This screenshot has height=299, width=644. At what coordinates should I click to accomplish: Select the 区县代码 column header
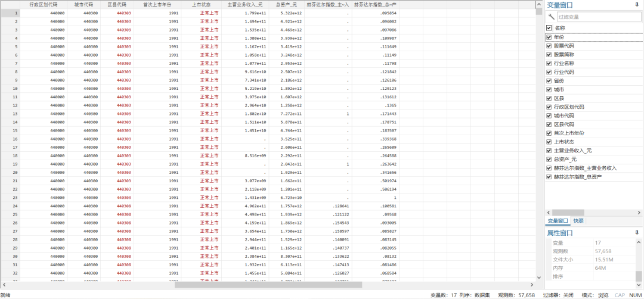117,5
